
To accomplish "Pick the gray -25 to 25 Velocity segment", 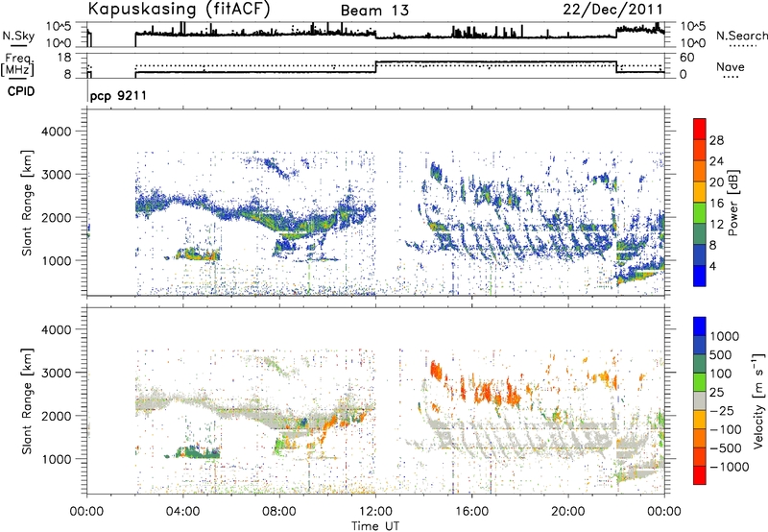I will pyautogui.click(x=700, y=400).
